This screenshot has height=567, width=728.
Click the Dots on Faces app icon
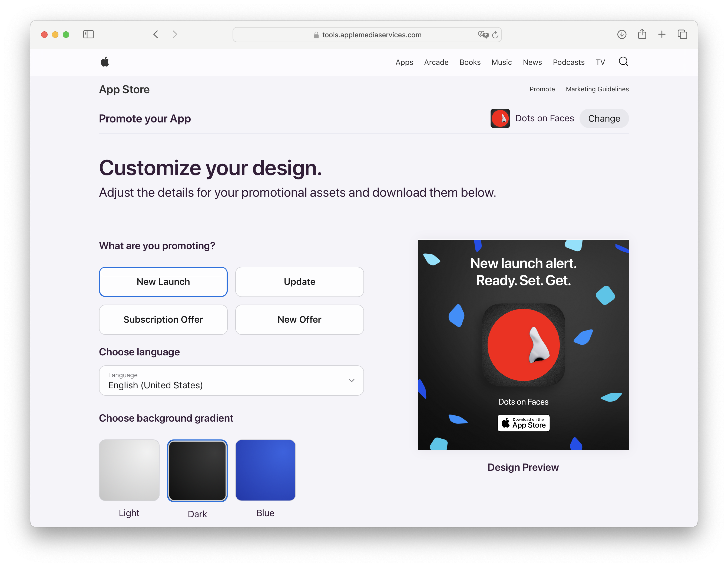[500, 118]
